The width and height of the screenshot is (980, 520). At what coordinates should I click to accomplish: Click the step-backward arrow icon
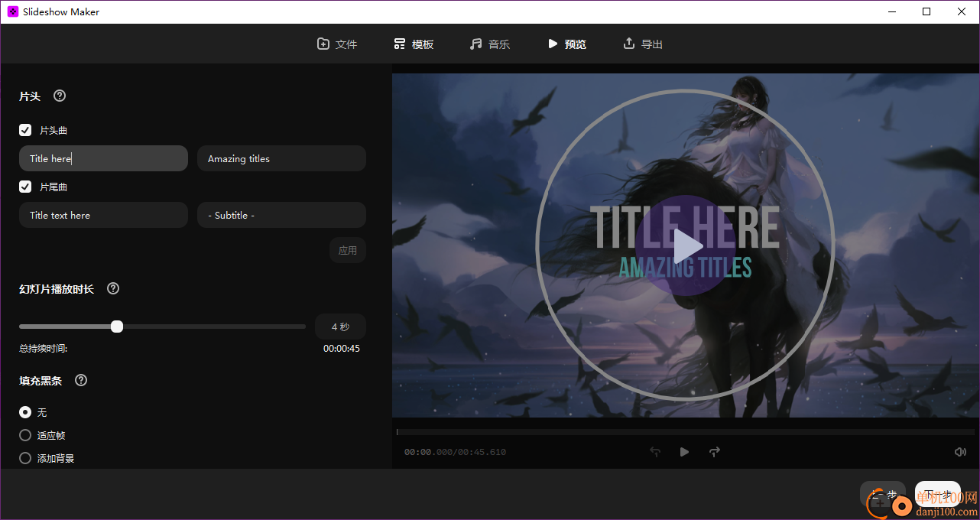(x=655, y=452)
